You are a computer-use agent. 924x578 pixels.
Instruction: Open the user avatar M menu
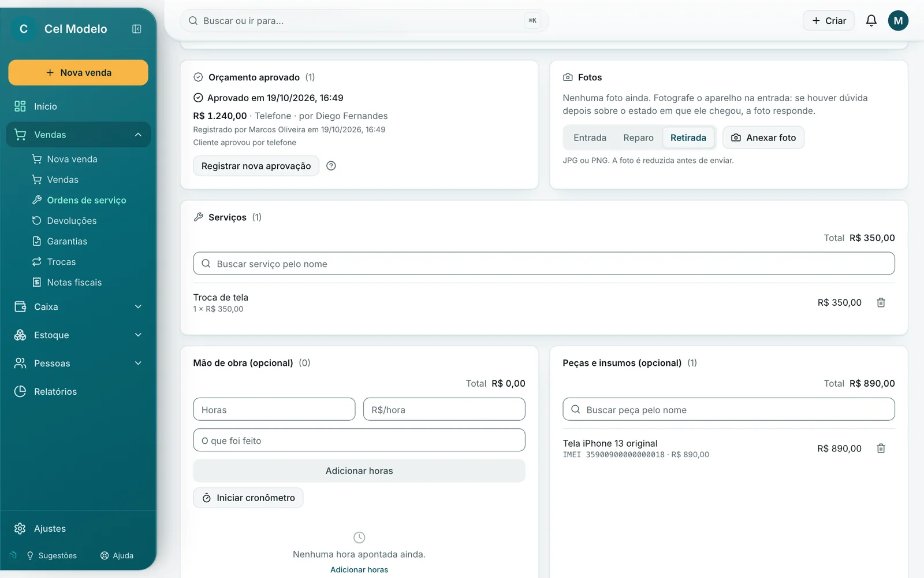(x=898, y=21)
